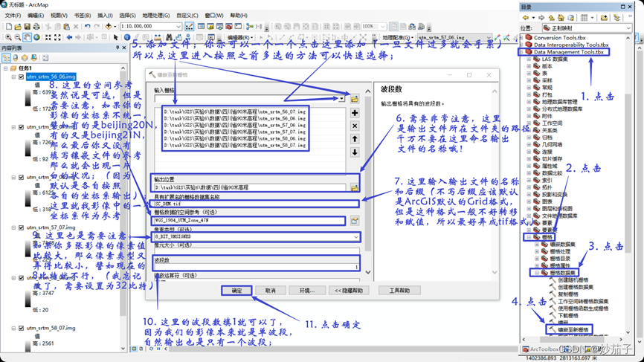The image size is (644, 362).
Task: Click Catalog Go Back arrow icon
Action: 525,18
